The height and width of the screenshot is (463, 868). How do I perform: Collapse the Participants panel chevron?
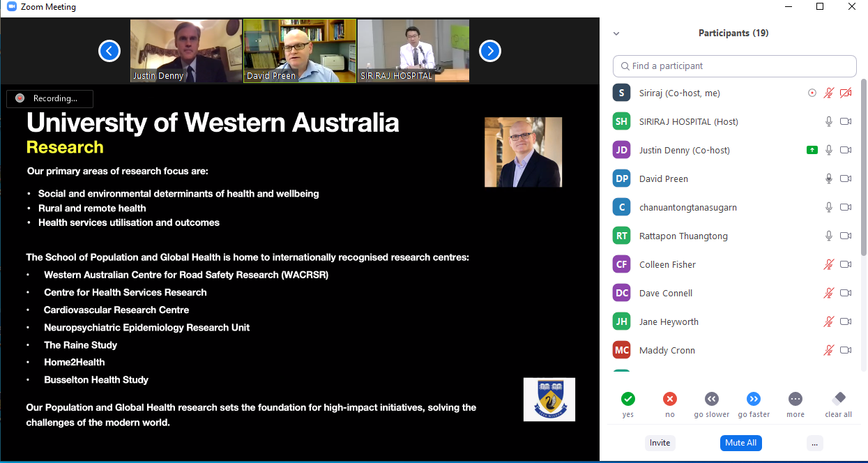coord(616,33)
